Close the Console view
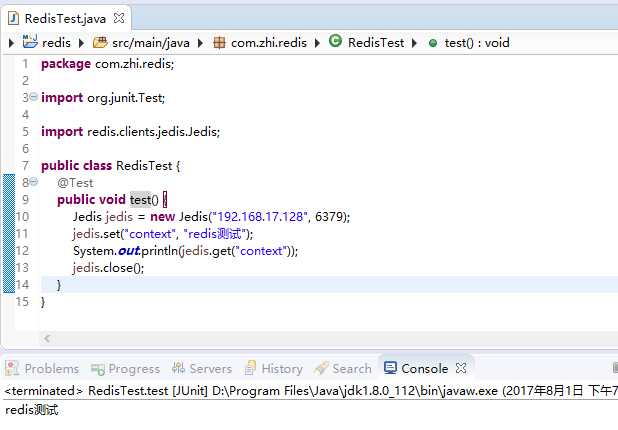 tap(461, 368)
